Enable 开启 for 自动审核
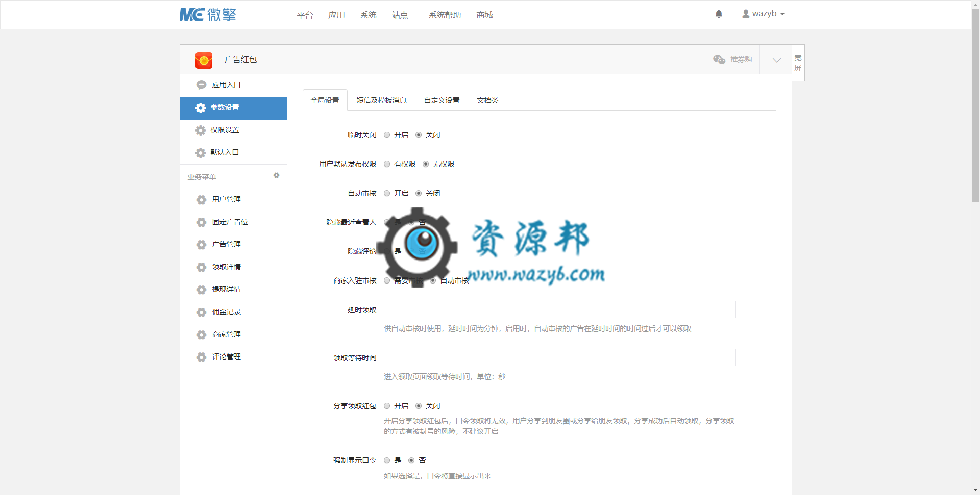Viewport: 980px width, 495px height. coord(387,193)
